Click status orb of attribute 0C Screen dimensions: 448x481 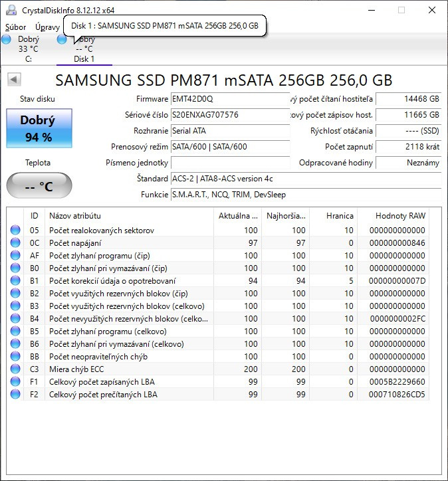click(x=15, y=242)
